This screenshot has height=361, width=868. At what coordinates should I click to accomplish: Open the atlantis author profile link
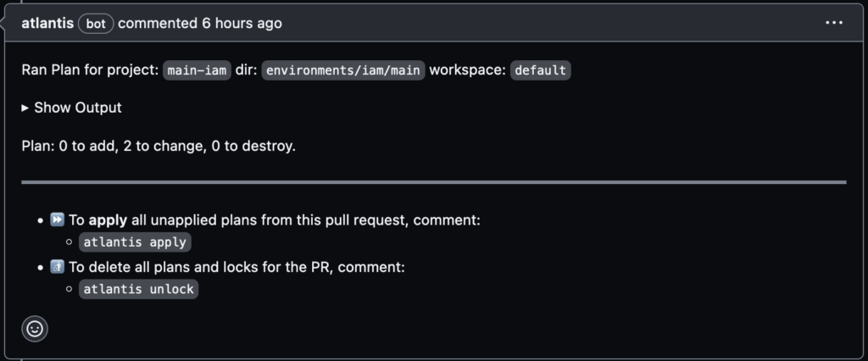pyautogui.click(x=47, y=24)
